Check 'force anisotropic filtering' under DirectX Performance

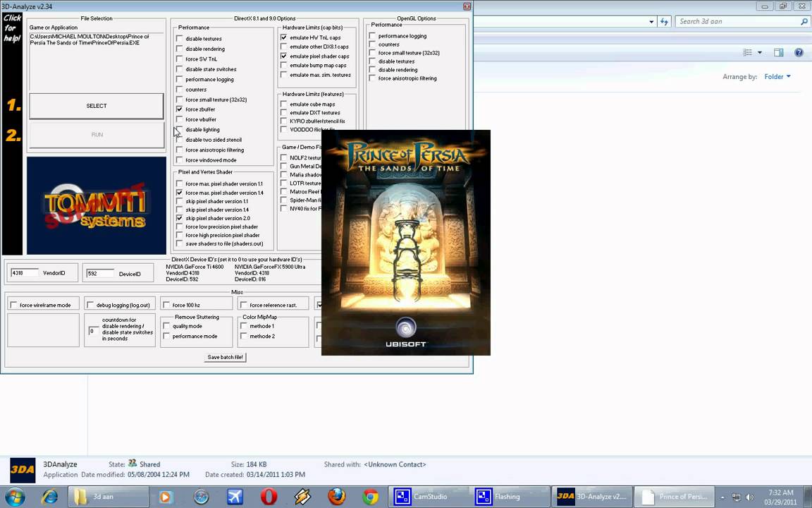tap(180, 150)
